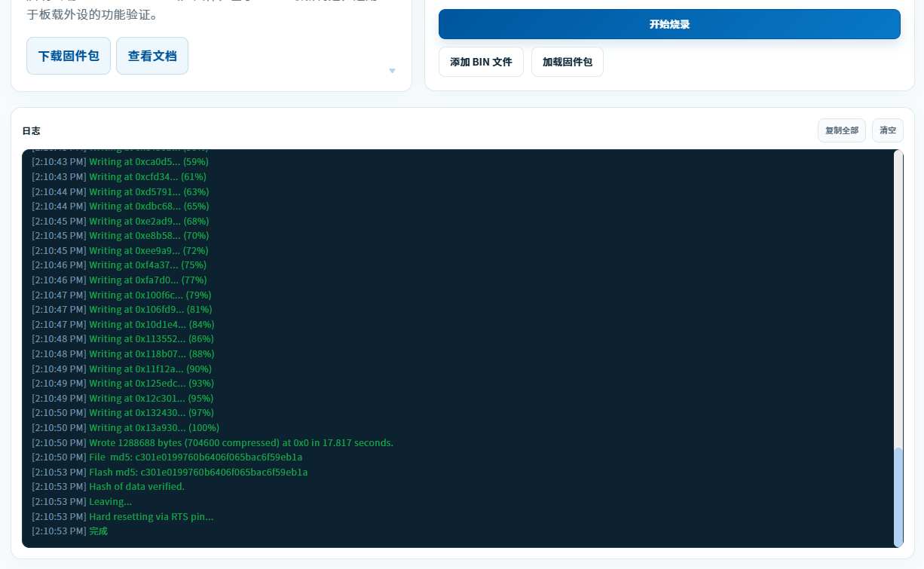This screenshot has width=924, height=569.
Task: Click log line 'Writing at 0xdbc68... (65%)'
Action: pos(121,206)
